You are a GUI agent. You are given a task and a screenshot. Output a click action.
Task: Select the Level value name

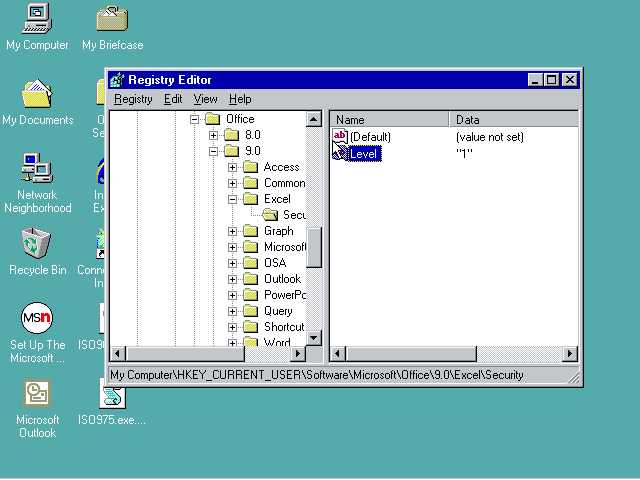pos(363,154)
